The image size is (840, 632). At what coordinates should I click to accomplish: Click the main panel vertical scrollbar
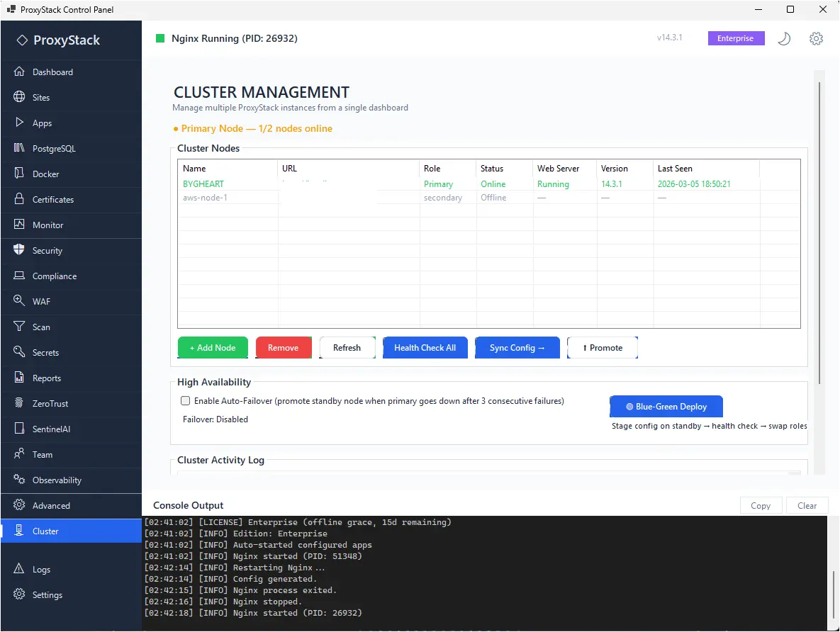pyautogui.click(x=819, y=233)
